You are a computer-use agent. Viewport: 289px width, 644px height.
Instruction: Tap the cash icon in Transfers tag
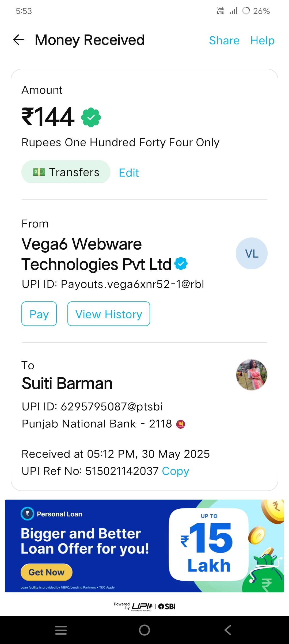pyautogui.click(x=39, y=172)
